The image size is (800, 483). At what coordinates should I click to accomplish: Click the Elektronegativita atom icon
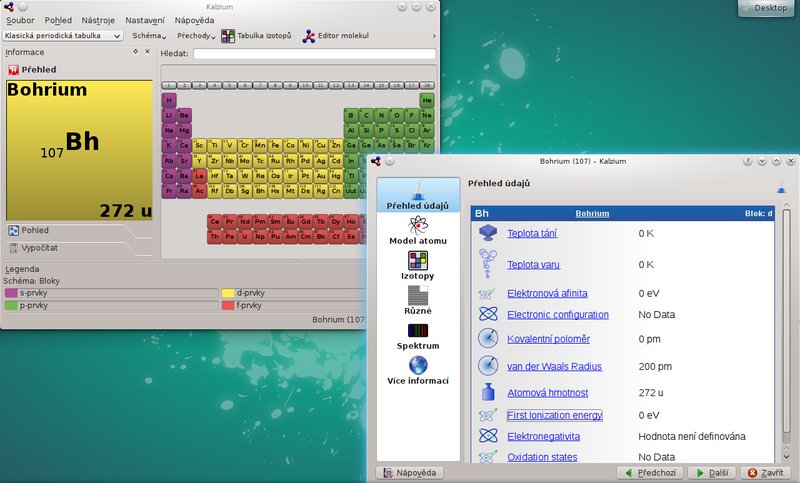pos(488,436)
